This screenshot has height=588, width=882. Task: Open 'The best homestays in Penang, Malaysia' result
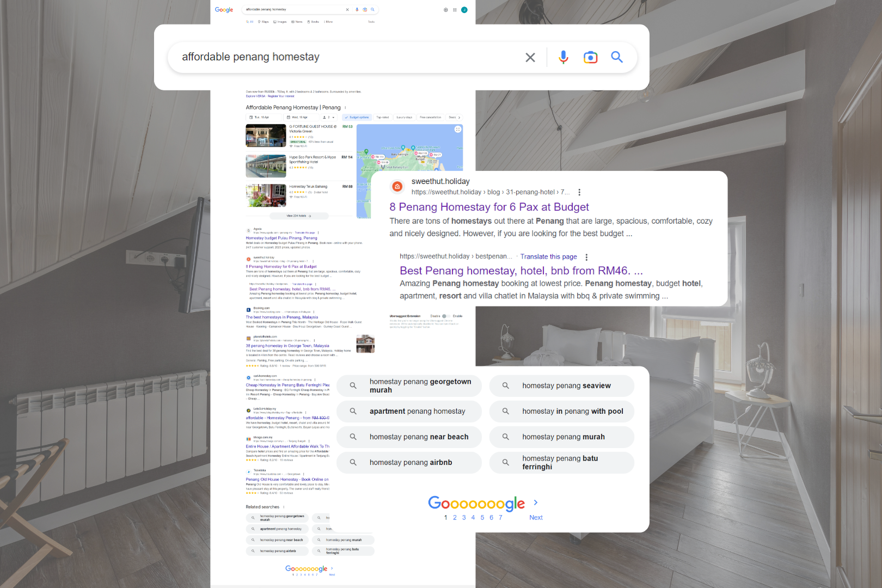coord(282,317)
